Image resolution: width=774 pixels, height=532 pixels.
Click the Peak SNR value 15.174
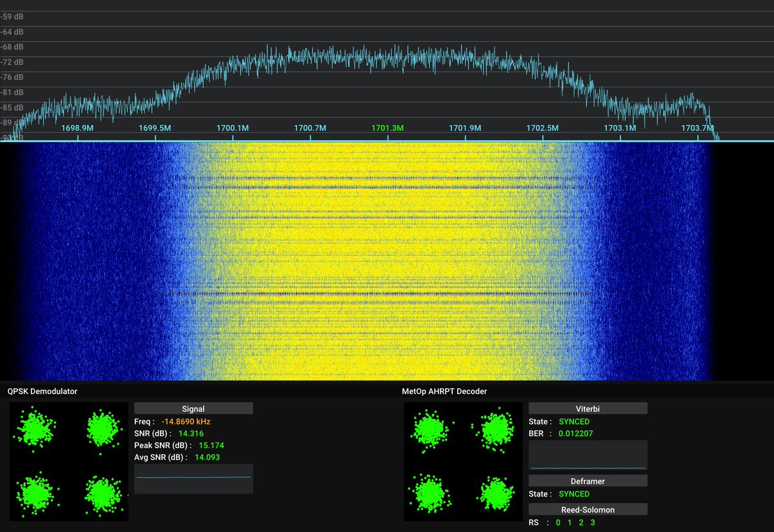pos(211,445)
